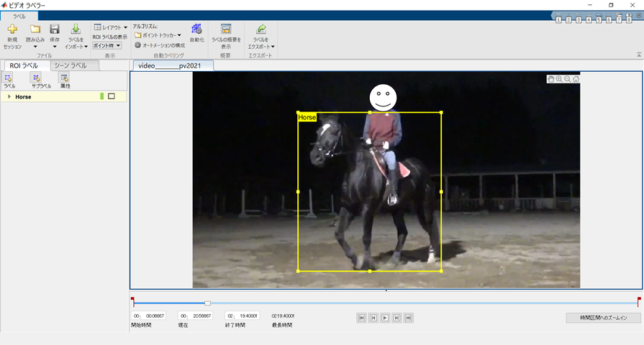Click the current time (現在) input field
Image resolution: width=644 pixels, height=345 pixels.
click(x=196, y=316)
